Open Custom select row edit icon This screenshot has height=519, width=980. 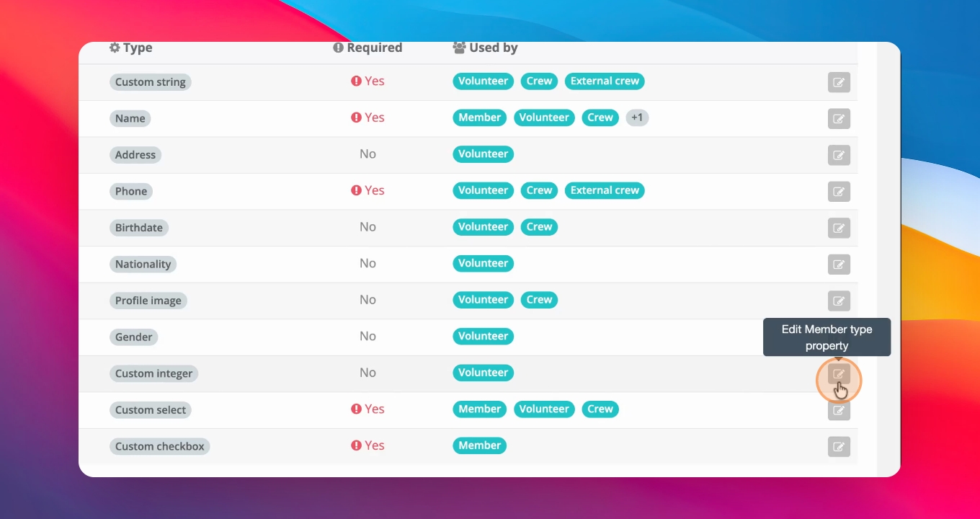(839, 410)
